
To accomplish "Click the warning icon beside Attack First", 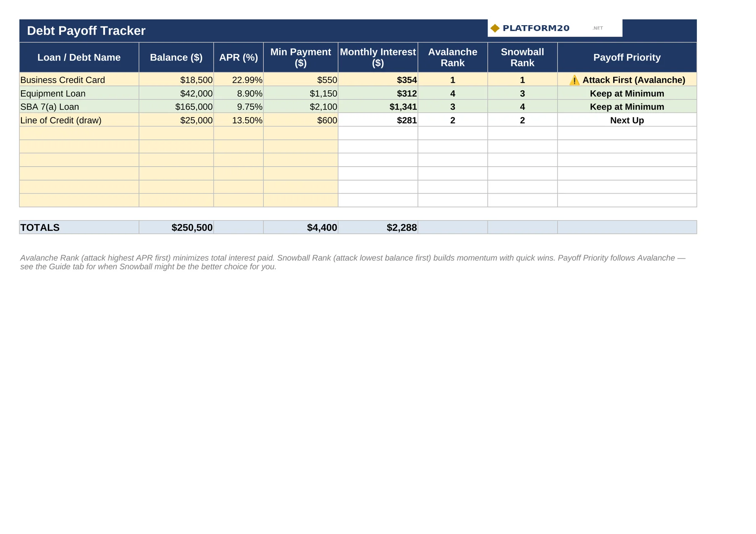I will point(574,80).
